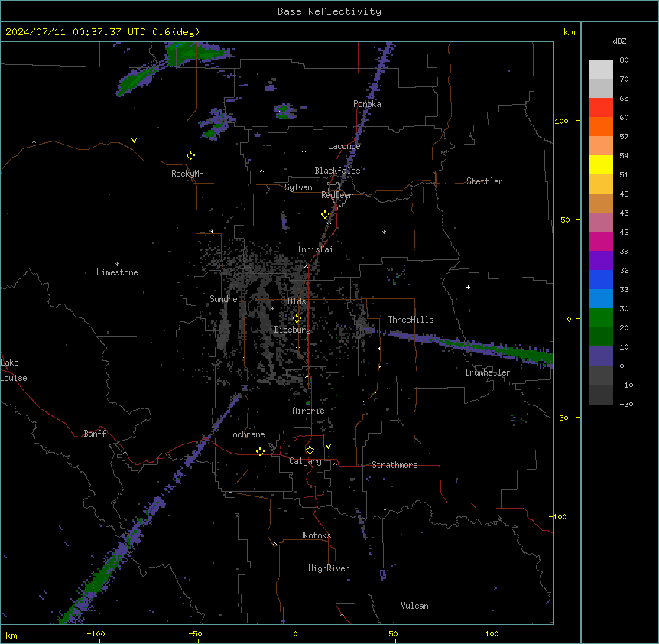This screenshot has width=659, height=644.
Task: Click the asterisk marker east of Innisfail
Action: click(384, 232)
